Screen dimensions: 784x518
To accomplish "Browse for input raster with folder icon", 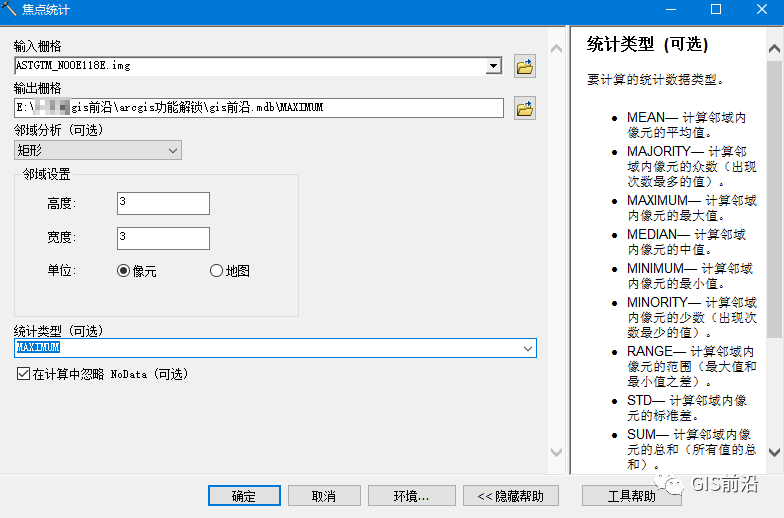I will pyautogui.click(x=524, y=66).
